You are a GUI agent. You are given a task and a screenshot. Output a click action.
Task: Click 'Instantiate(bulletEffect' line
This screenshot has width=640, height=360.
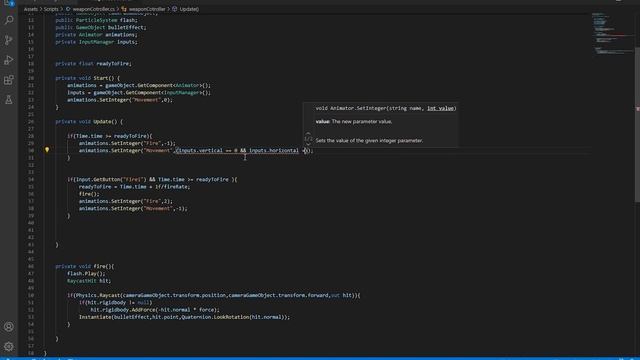pyautogui.click(x=184, y=317)
